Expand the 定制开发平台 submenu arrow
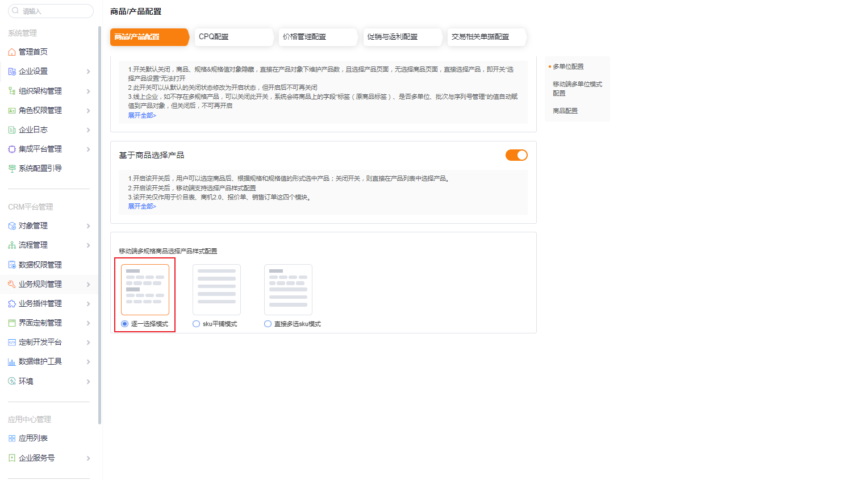The height and width of the screenshot is (480, 868). pyautogui.click(x=88, y=342)
